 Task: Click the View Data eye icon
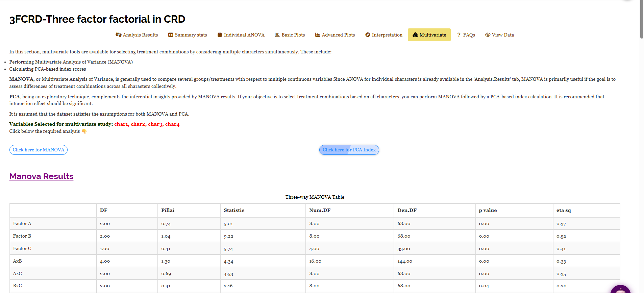(x=488, y=35)
